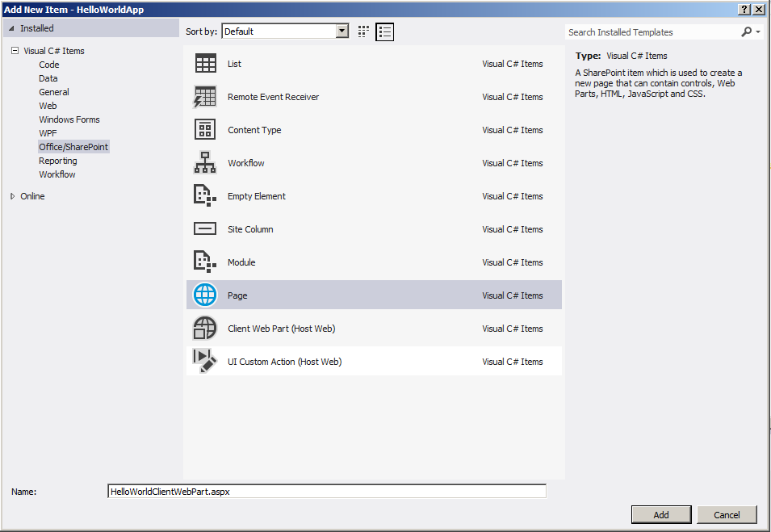
Task: Select the Visual C# Items label
Action: (x=54, y=51)
